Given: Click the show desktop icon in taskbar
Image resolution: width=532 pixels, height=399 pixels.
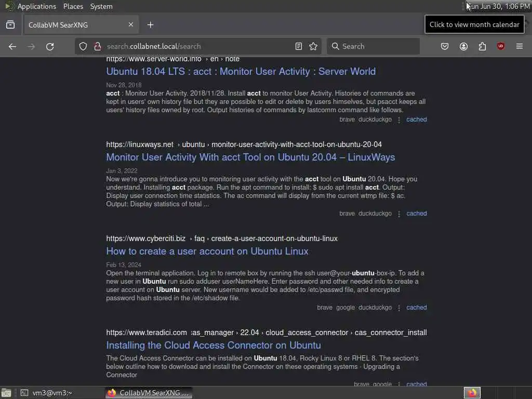Looking at the screenshot, I should [x=6, y=393].
